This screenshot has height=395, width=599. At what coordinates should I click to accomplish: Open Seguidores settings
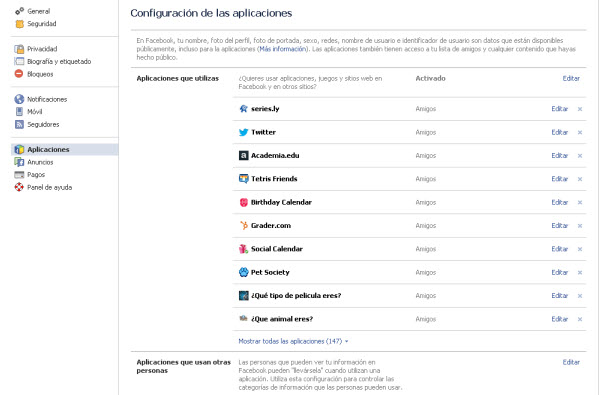(x=43, y=124)
